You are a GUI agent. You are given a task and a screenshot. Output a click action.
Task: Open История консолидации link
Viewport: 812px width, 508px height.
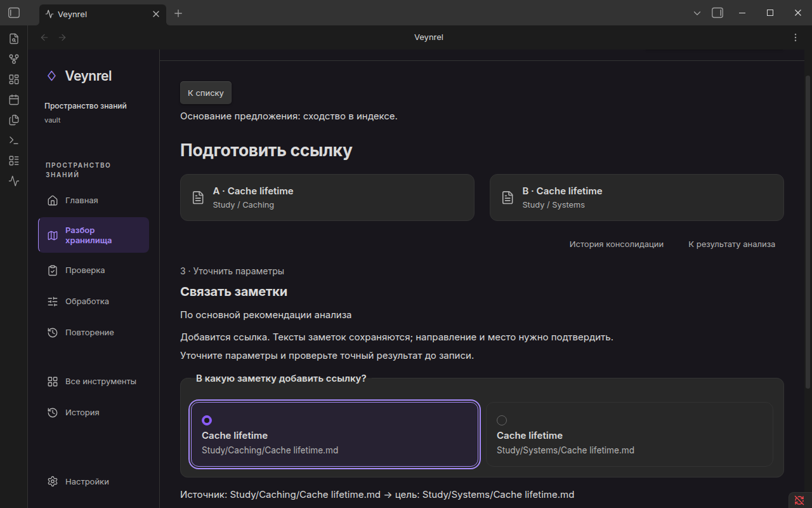tap(617, 244)
